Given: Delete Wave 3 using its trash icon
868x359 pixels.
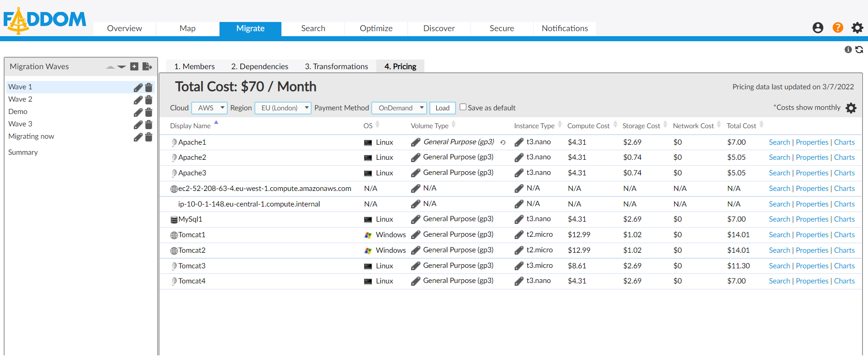Looking at the screenshot, I should coord(148,125).
